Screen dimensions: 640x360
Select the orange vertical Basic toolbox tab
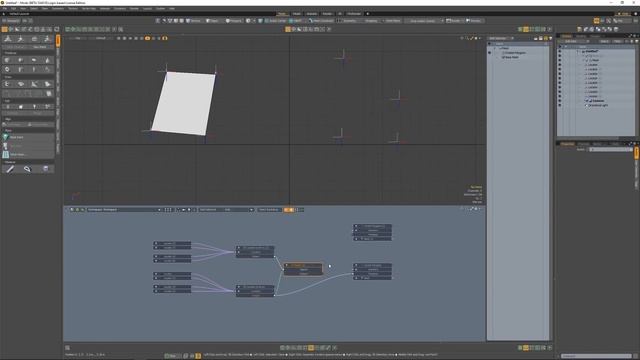(58, 40)
